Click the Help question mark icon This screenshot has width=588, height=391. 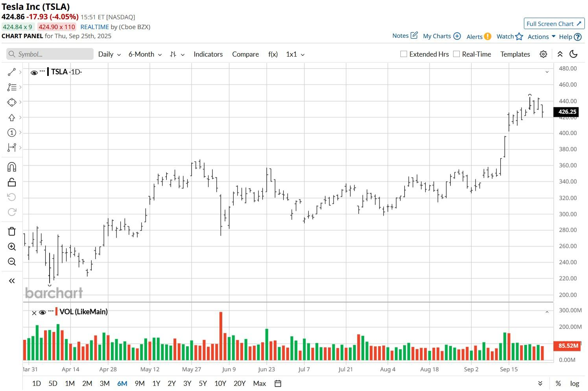coord(578,37)
